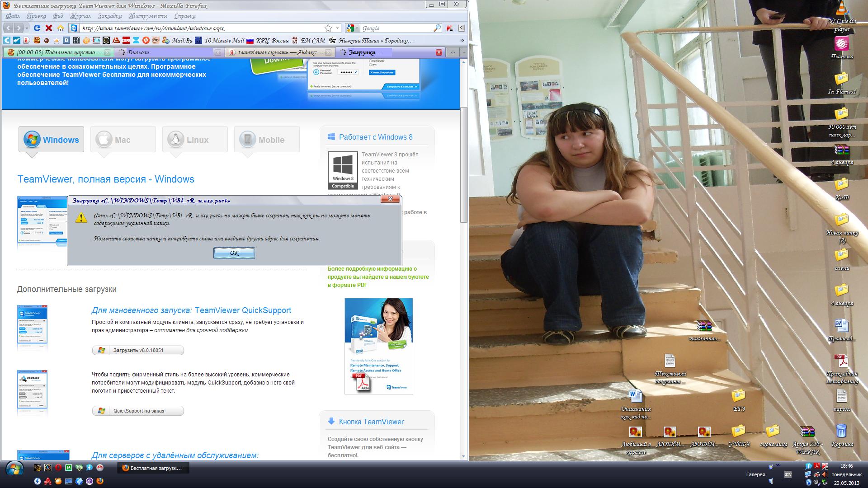Open the VLC media player desktop shortcut
The height and width of the screenshot is (488, 868).
click(842, 16)
